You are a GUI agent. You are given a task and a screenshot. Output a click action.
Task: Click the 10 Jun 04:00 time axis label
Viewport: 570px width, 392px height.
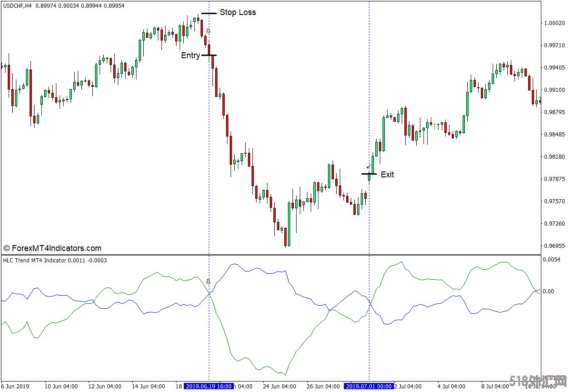[61, 386]
